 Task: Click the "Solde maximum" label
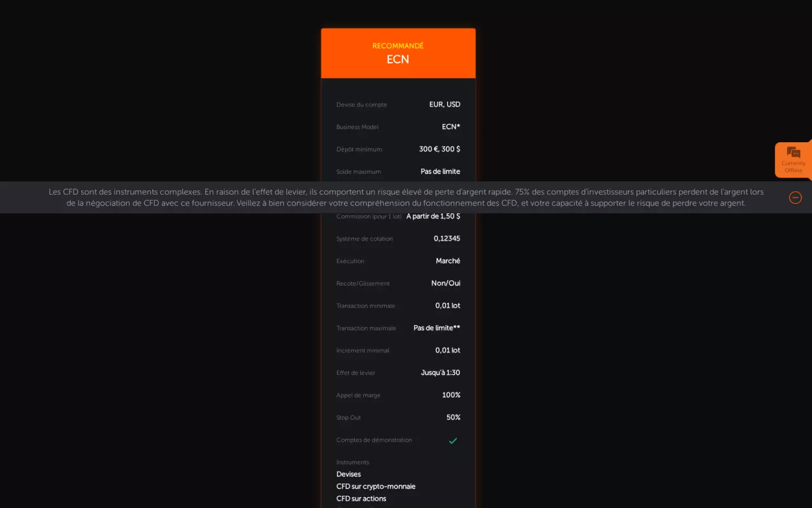[x=358, y=172]
